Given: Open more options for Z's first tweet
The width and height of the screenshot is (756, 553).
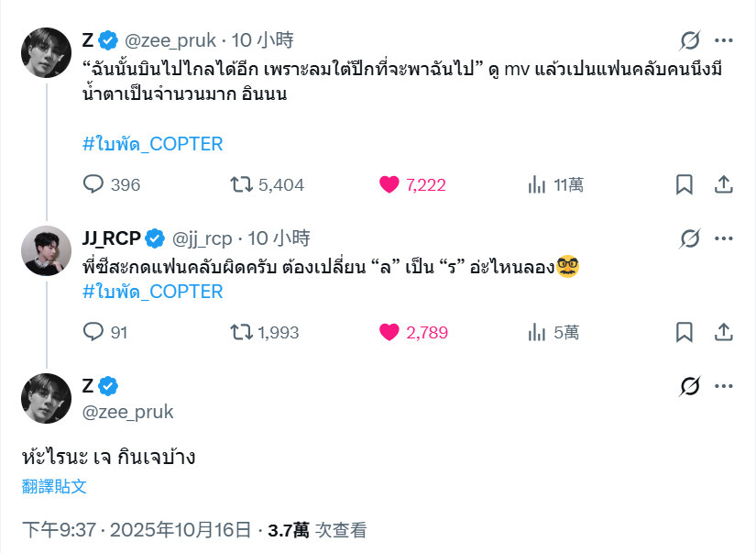Looking at the screenshot, I should (x=724, y=40).
